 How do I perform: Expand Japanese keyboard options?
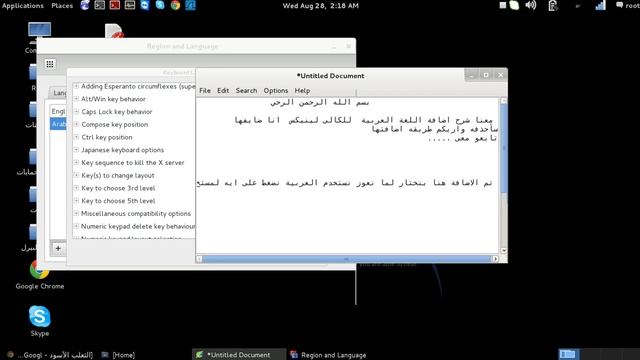[76, 150]
